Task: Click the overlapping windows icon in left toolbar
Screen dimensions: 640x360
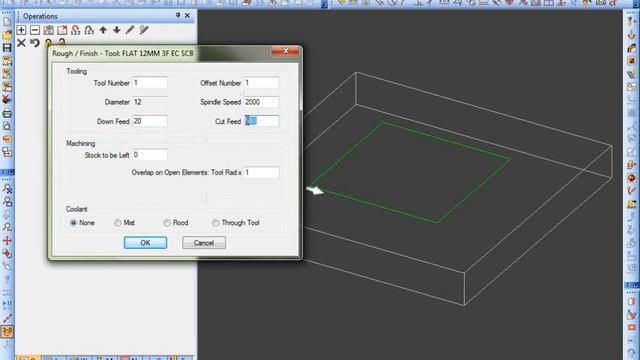Action: pos(7,152)
